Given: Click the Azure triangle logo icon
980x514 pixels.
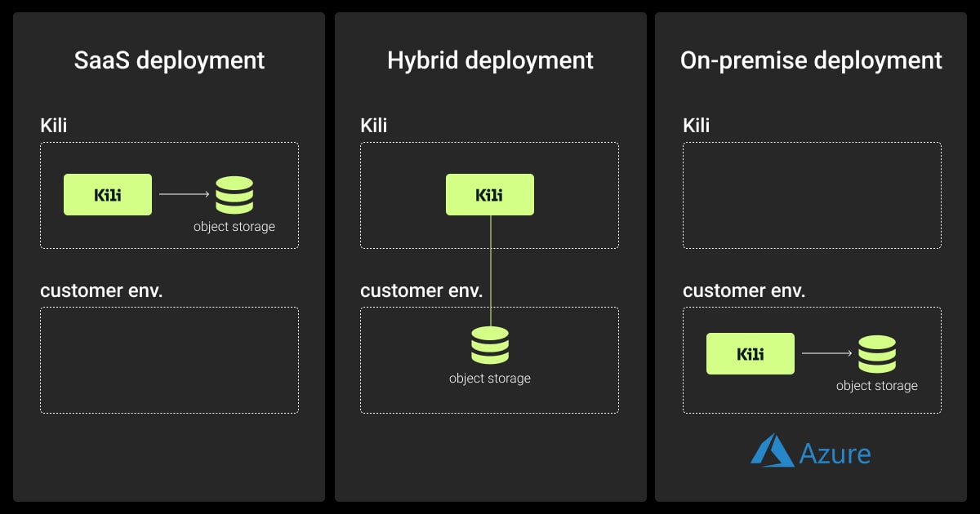Looking at the screenshot, I should (x=772, y=450).
